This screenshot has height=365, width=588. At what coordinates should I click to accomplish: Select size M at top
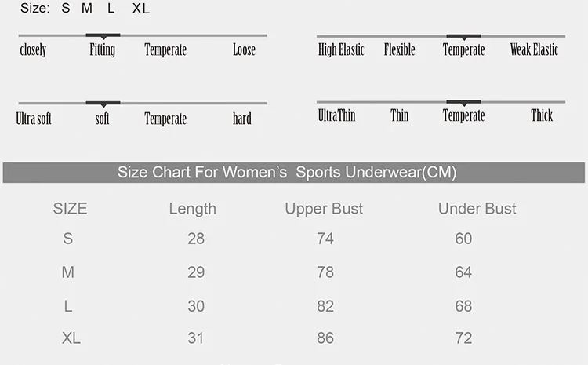click(x=87, y=9)
